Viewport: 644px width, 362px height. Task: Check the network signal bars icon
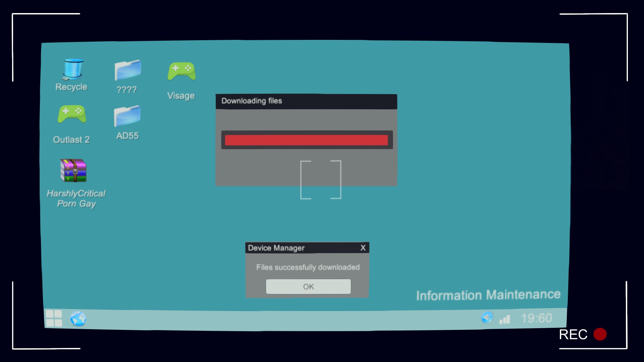coord(504,319)
